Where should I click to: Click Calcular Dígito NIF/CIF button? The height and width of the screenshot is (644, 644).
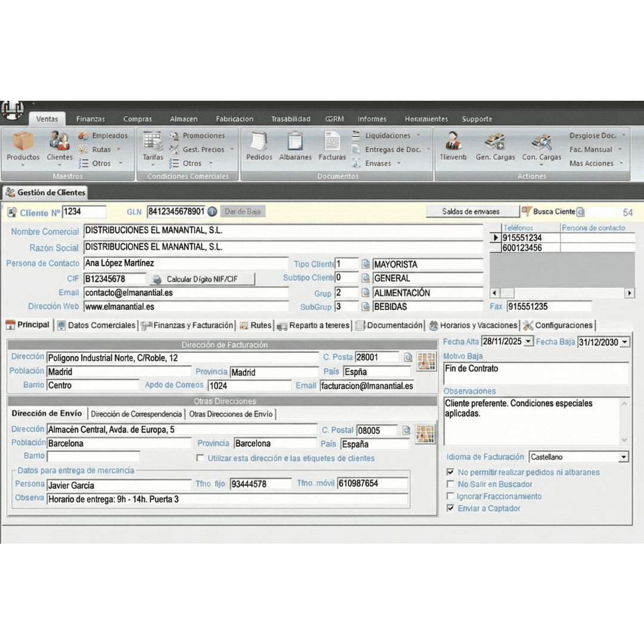pyautogui.click(x=202, y=279)
